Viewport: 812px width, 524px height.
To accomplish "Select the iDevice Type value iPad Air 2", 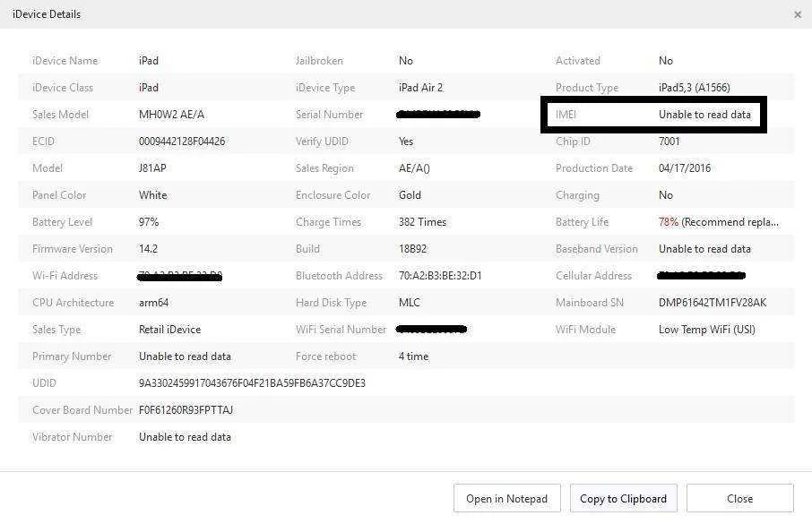I will click(420, 88).
